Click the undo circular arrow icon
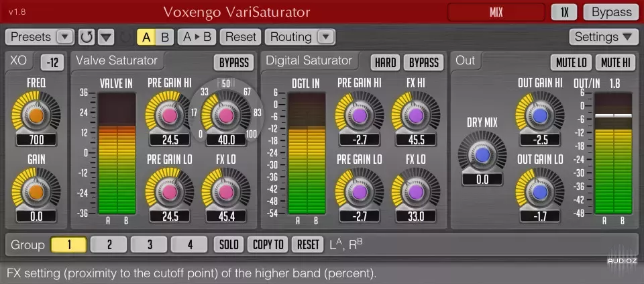 tap(85, 37)
